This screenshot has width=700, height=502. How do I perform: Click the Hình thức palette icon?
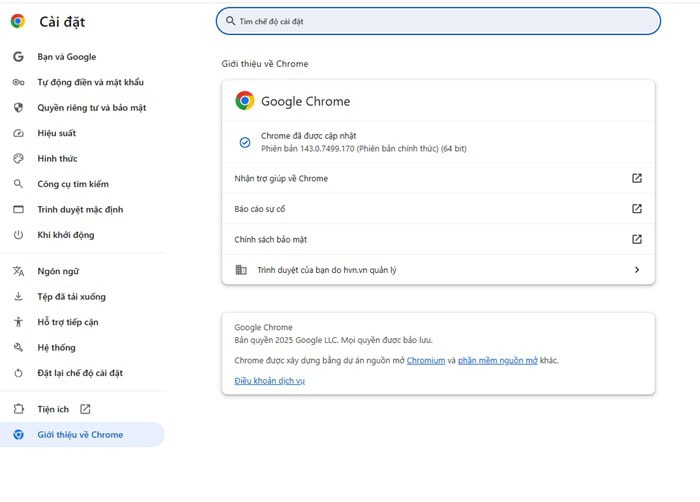pyautogui.click(x=18, y=159)
